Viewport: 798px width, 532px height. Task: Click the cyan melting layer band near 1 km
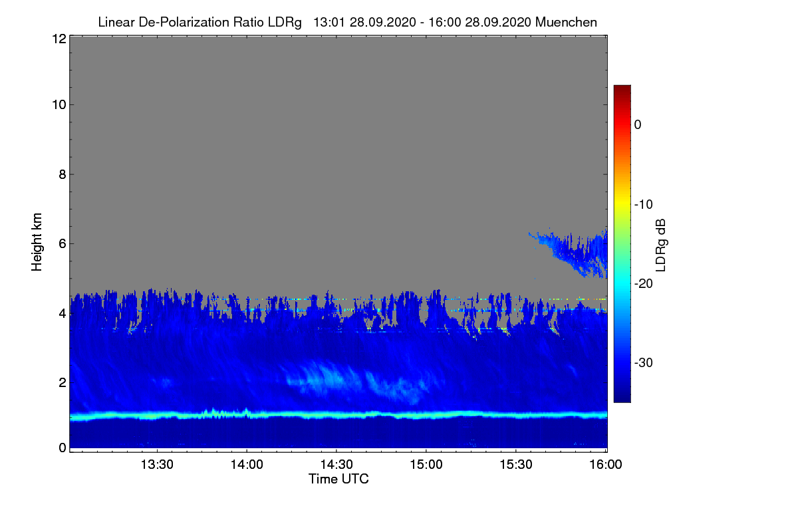click(x=338, y=415)
